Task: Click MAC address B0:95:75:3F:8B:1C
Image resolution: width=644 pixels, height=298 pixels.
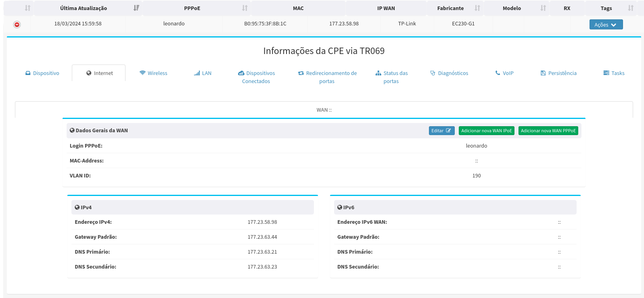Action: [265, 23]
